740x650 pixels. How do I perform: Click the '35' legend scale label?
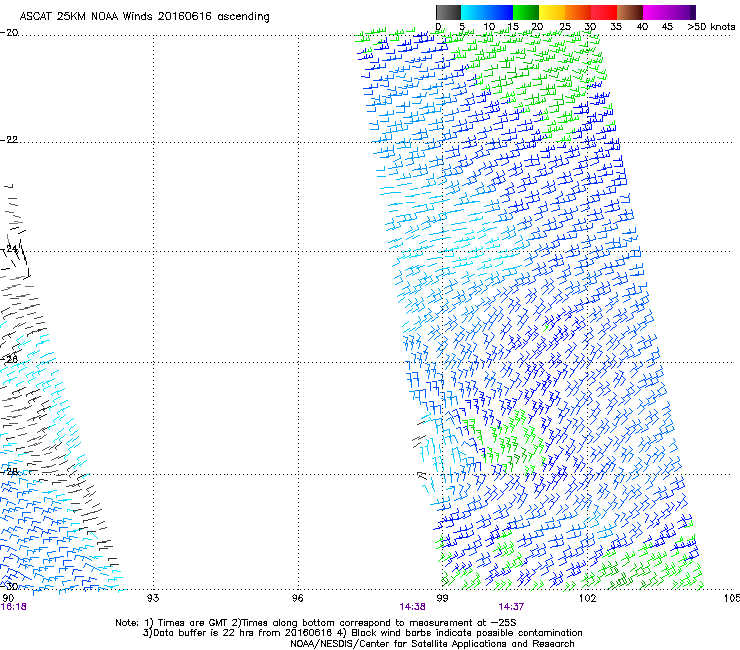coord(616,27)
